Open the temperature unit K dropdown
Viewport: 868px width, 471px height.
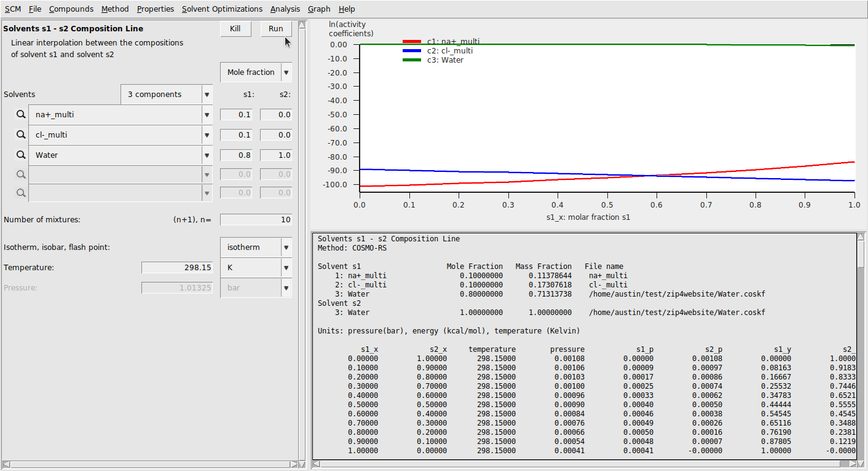coord(286,268)
